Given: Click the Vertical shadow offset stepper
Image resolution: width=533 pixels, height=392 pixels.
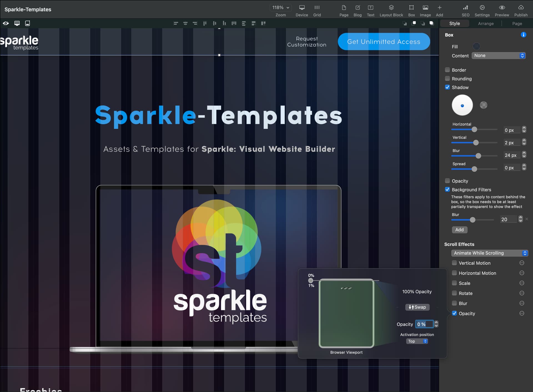Looking at the screenshot, I should click(524, 142).
